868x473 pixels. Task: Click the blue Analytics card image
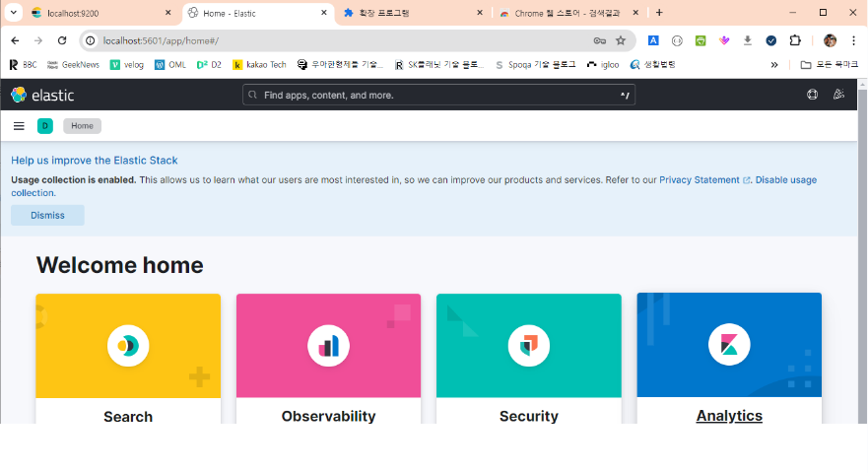click(x=729, y=345)
